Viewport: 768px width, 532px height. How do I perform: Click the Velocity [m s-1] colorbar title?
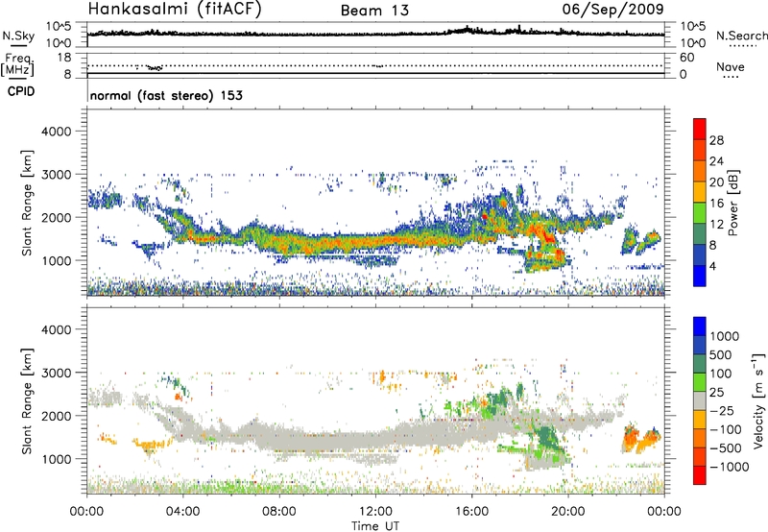click(x=758, y=400)
